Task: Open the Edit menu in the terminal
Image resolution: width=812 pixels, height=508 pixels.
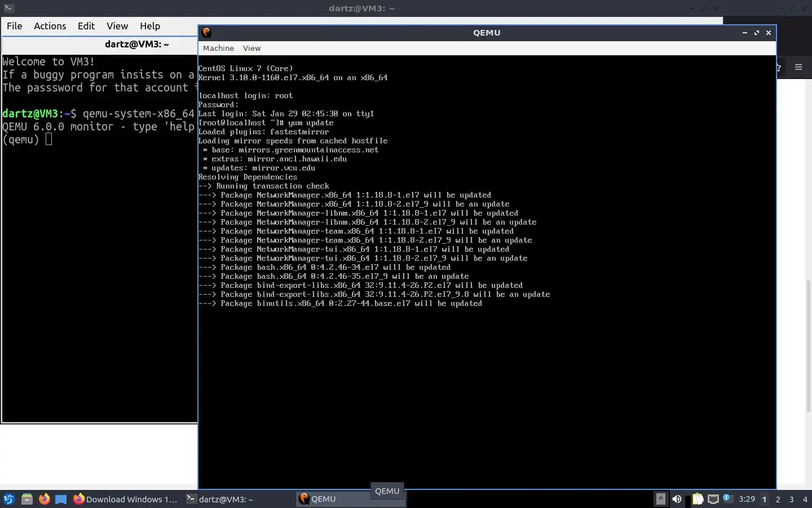Action: 86,26
